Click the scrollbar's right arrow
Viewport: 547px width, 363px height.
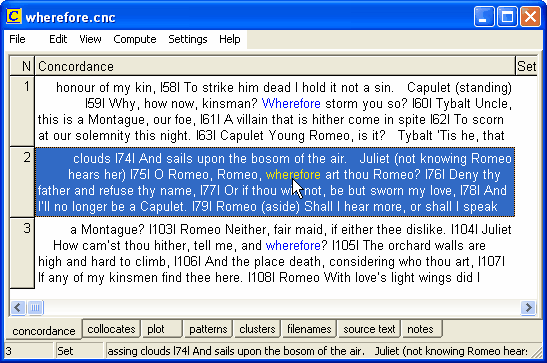tap(528, 308)
